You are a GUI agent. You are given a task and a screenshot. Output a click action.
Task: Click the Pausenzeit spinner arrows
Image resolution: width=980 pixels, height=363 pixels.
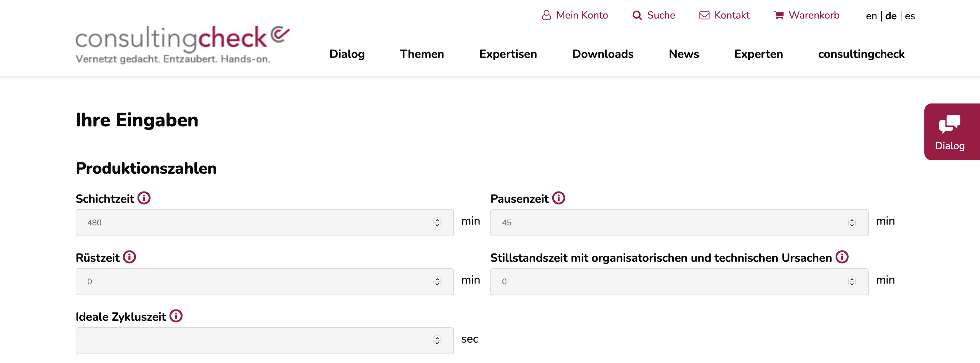(x=852, y=223)
